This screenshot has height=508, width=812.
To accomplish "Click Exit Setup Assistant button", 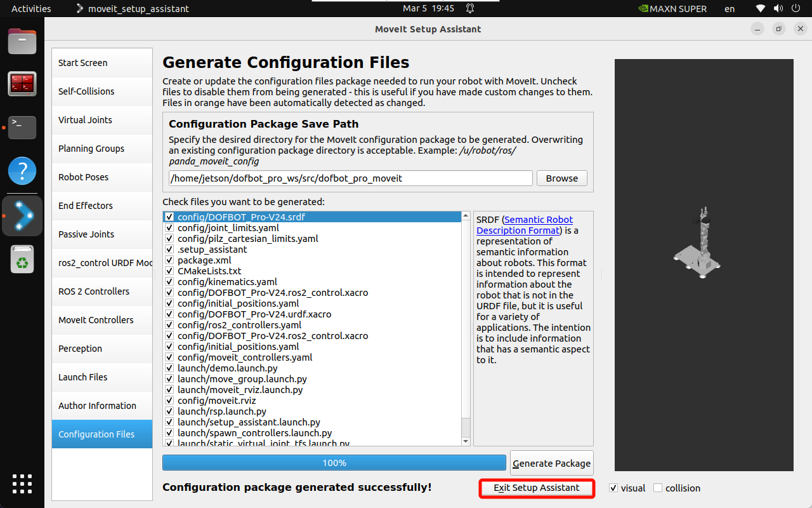I will point(537,488).
